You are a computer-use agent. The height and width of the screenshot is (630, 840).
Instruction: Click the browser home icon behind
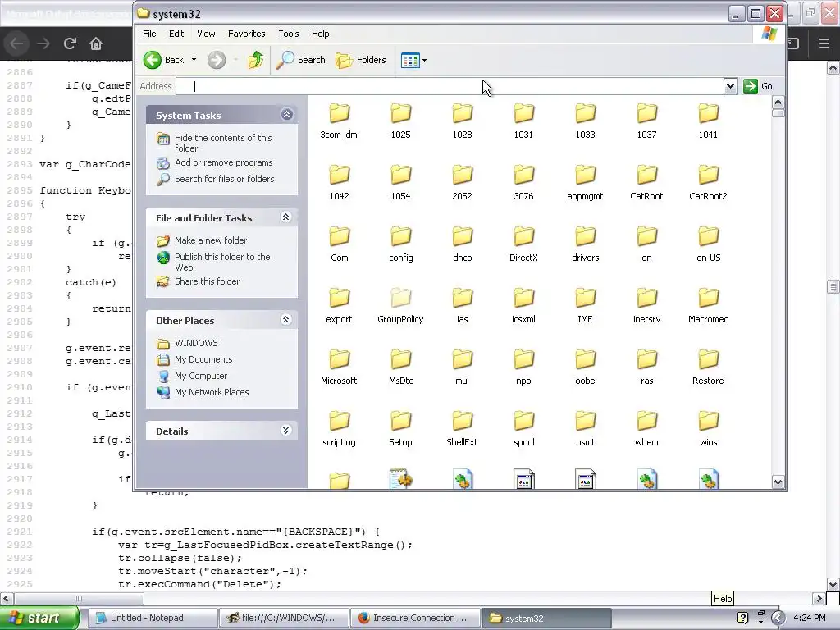tap(96, 43)
